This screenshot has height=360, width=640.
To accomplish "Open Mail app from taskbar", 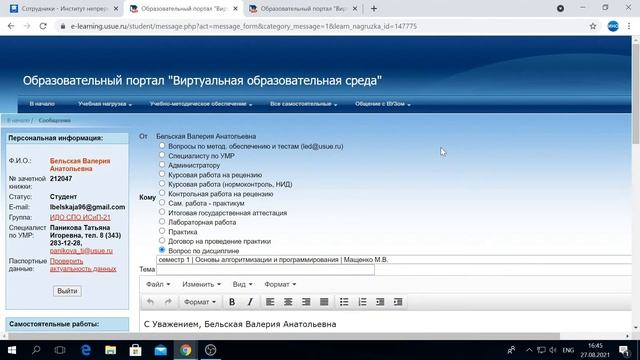I will [160, 350].
